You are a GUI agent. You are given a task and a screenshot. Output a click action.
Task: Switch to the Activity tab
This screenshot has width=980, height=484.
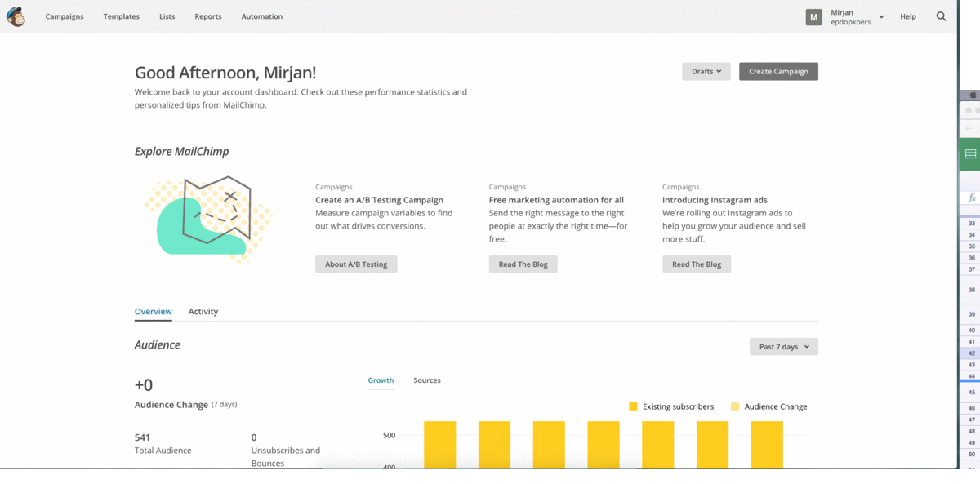point(203,312)
